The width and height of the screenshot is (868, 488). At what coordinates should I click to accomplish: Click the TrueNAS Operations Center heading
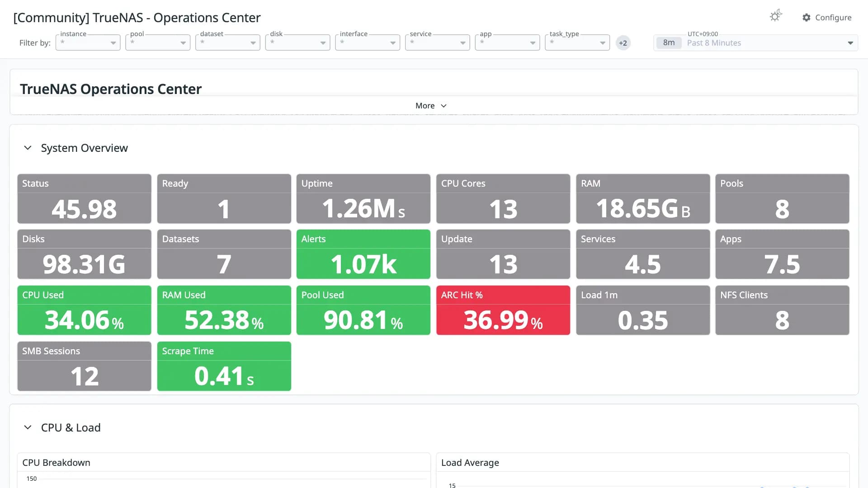111,89
